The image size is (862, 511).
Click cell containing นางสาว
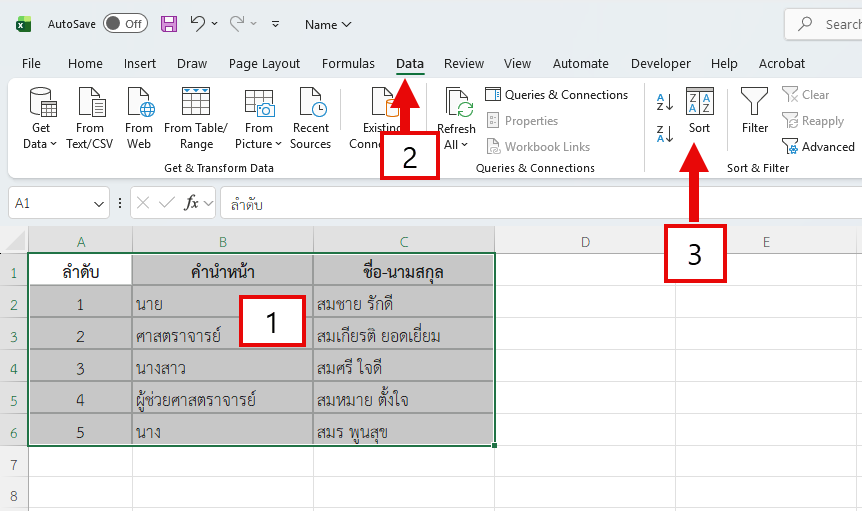223,367
